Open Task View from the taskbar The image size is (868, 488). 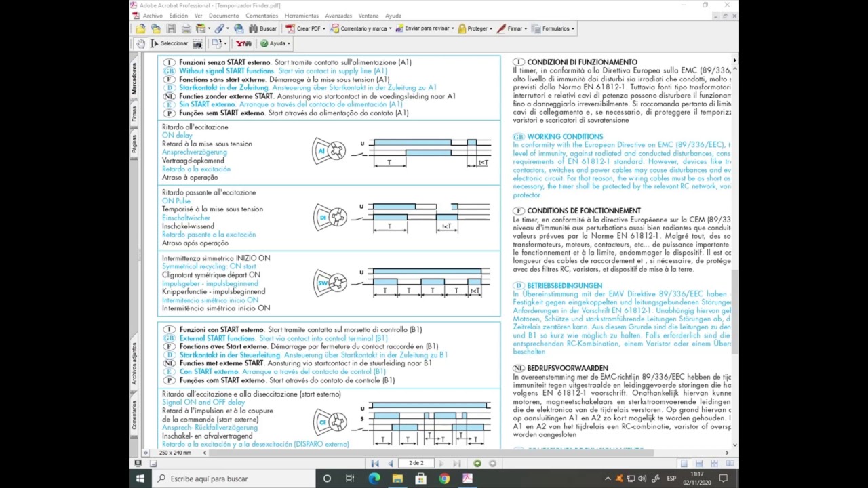(350, 479)
